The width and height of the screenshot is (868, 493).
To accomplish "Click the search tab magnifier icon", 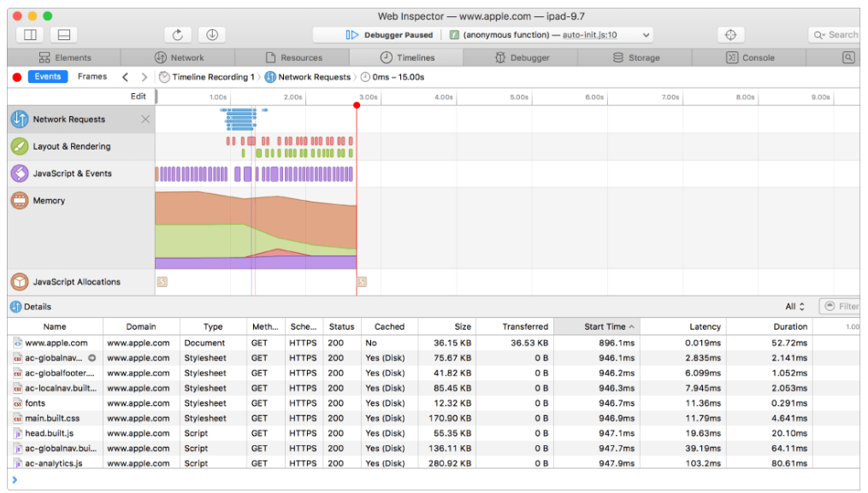I will click(x=848, y=57).
